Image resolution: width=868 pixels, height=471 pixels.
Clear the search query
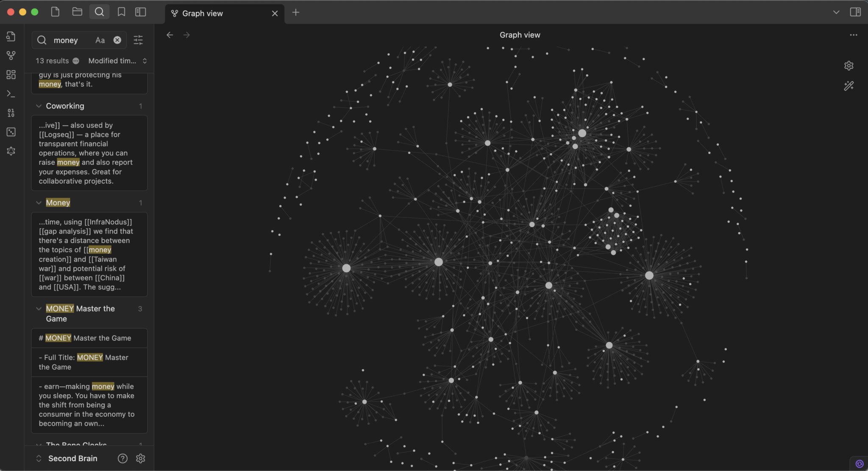click(117, 40)
